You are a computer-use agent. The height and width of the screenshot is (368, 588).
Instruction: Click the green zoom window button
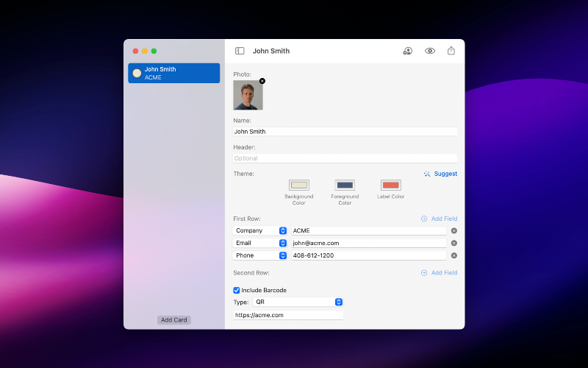pos(154,51)
